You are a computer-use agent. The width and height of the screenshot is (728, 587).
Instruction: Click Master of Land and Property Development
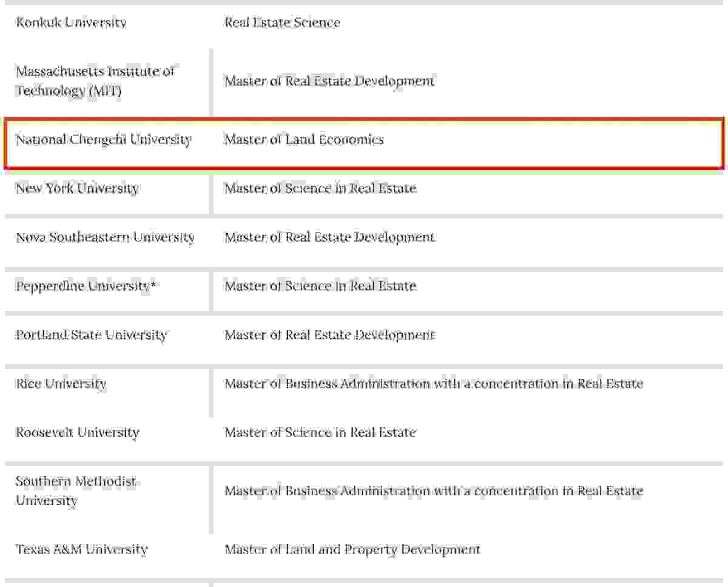[352, 549]
